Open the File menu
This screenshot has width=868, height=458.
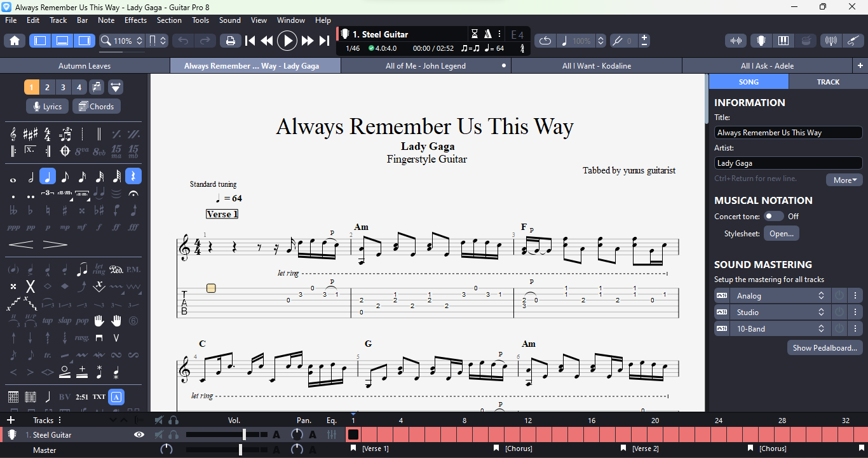[x=11, y=20]
